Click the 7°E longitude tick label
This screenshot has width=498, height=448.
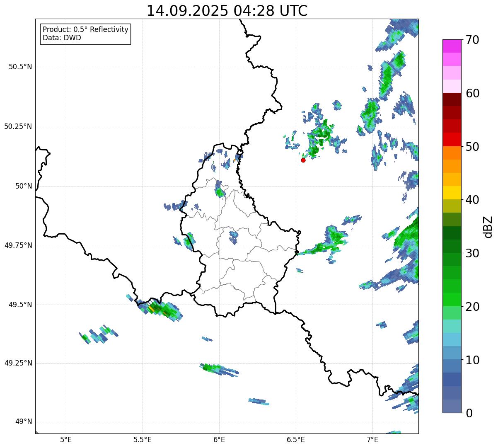[x=372, y=439]
